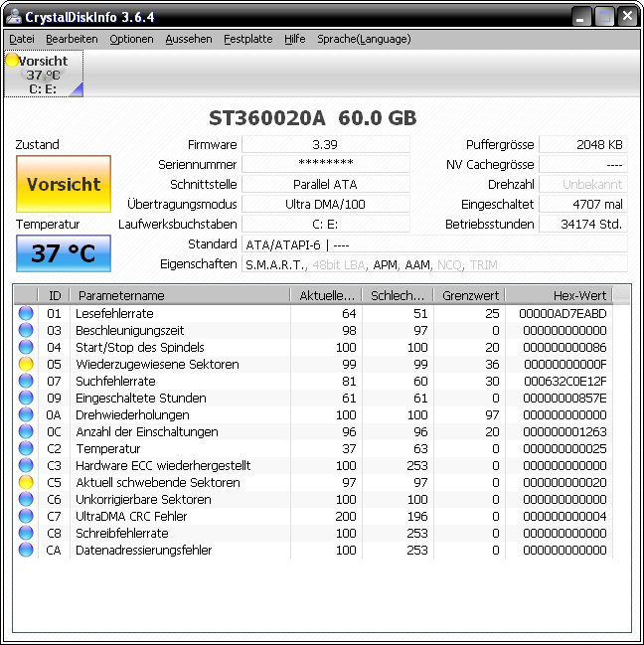644x645 pixels.
Task: Click hex value 00000AD7EABD
Action: (x=563, y=313)
